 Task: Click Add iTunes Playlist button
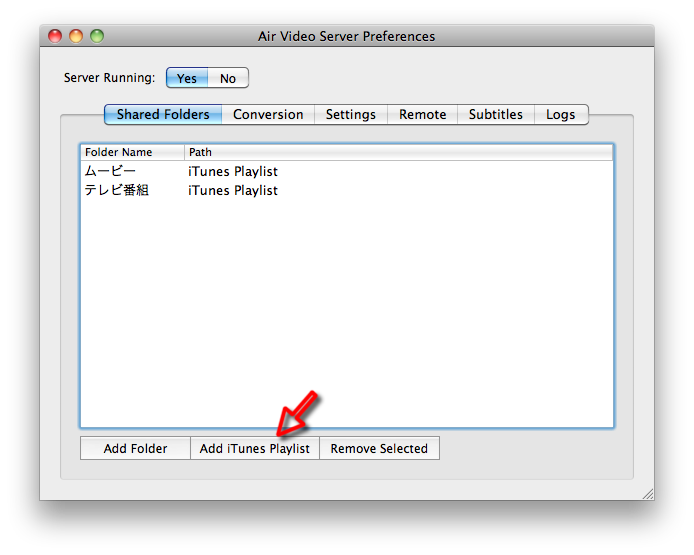coord(255,448)
